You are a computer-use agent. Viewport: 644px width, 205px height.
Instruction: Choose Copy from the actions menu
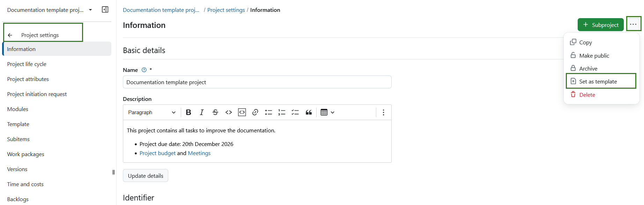[601, 42]
